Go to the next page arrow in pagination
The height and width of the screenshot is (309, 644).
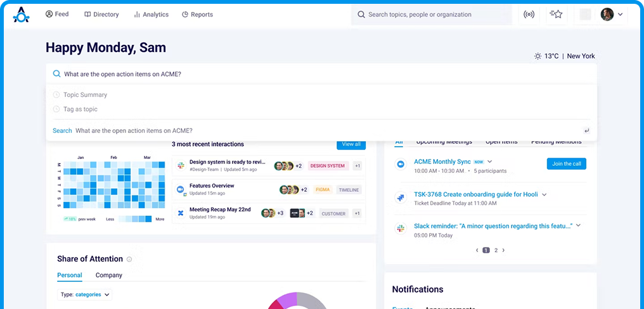click(503, 250)
